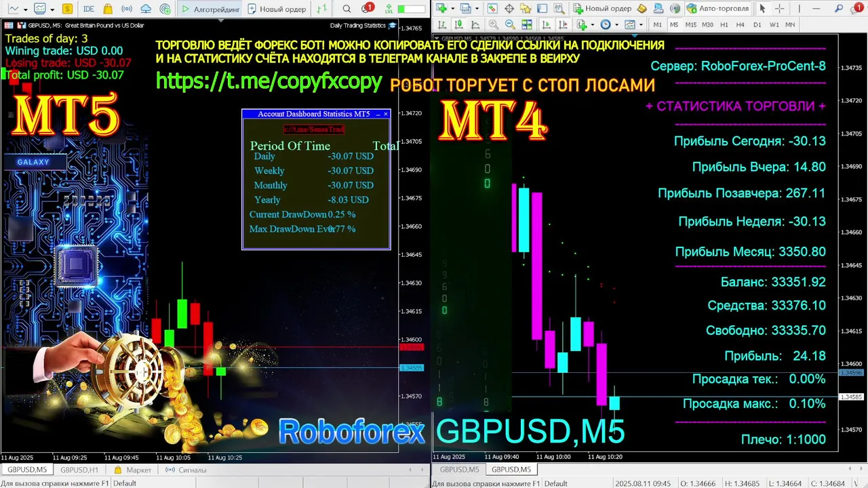Viewport: 868px width, 488px height.
Task: Zoom out the MT4 chart
Action: click(x=510, y=24)
